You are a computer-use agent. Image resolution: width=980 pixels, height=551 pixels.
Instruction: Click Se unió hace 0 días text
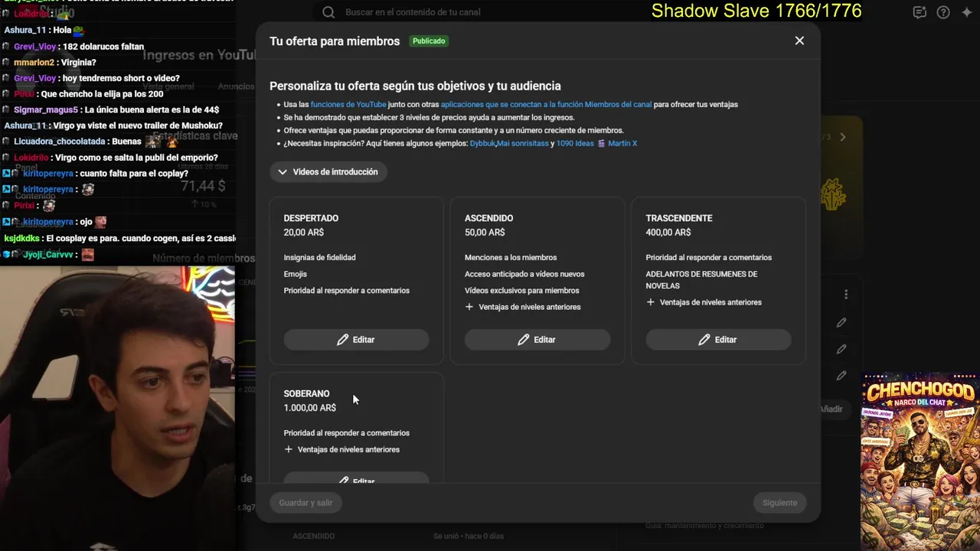point(469,536)
